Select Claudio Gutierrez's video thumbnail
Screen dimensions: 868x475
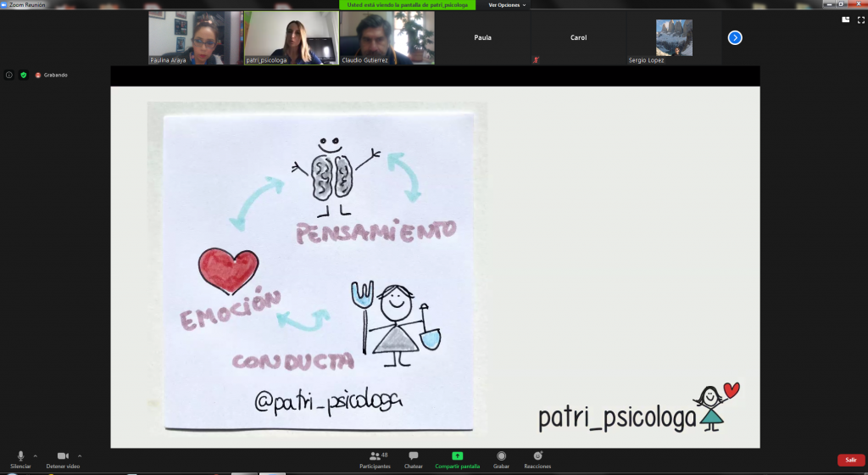point(387,37)
